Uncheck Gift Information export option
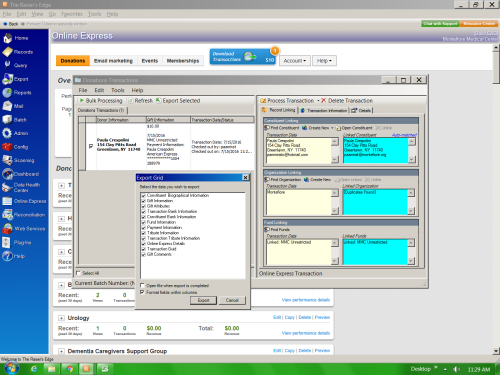500x375 pixels. pyautogui.click(x=144, y=201)
